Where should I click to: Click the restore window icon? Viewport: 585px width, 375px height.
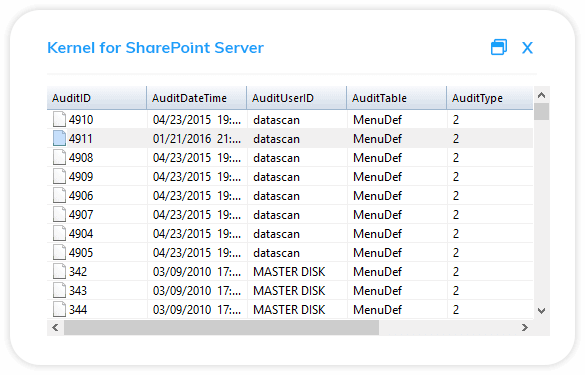499,47
